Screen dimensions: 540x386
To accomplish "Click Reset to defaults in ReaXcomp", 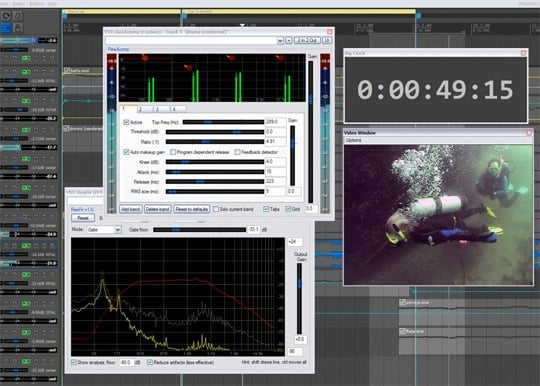I will [191, 209].
